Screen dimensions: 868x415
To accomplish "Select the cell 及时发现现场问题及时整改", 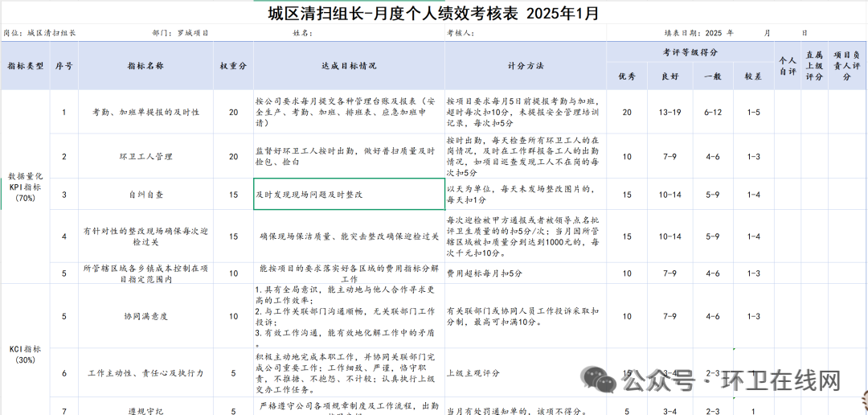I will 349,195.
